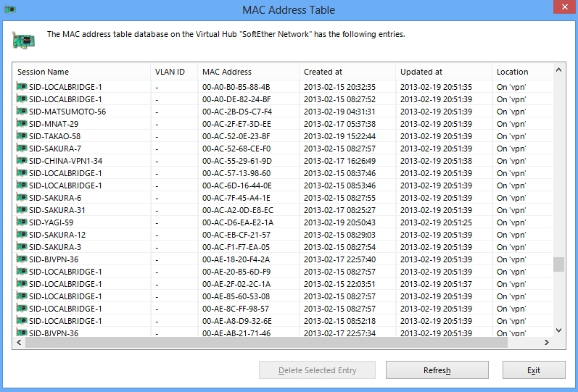
Task: Click the SID-SAKURA-12 session icon
Action: coord(21,235)
